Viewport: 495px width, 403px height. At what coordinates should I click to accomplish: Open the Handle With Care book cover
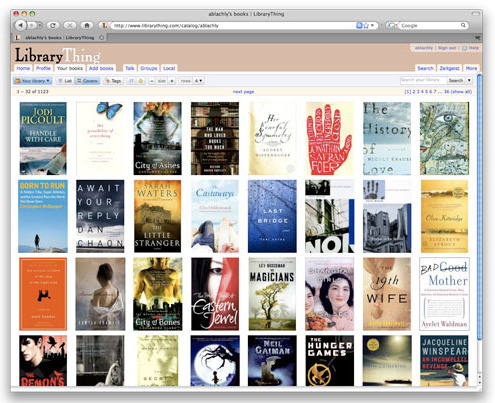point(43,138)
